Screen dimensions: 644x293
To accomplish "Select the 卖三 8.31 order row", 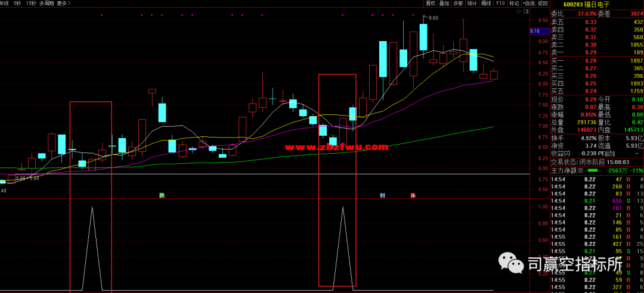I will [597, 37].
